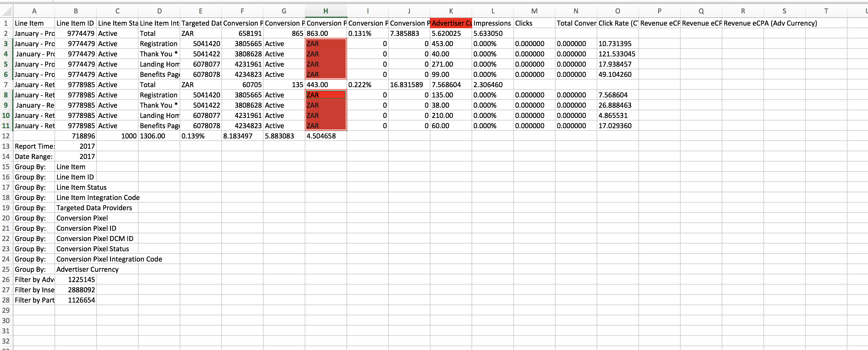This screenshot has height=350, width=868.
Task: Click the red Advertiser Cu header cell
Action: 450,23
